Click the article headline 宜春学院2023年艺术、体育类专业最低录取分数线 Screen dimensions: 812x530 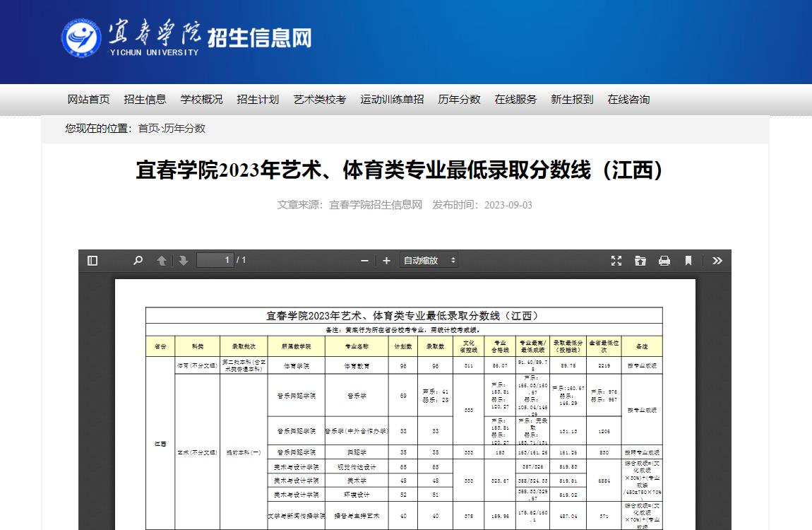[x=399, y=170]
